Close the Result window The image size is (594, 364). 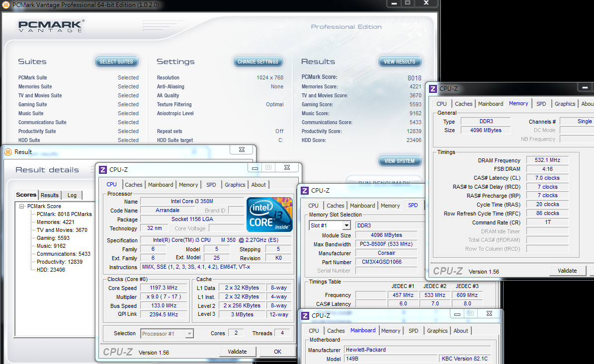(242, 149)
